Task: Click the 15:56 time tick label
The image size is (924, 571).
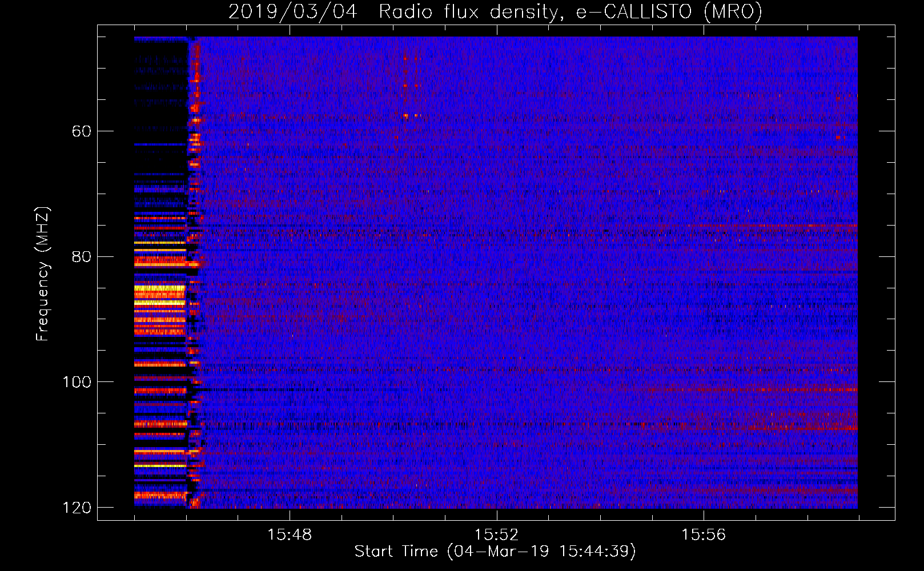Action: coord(703,534)
